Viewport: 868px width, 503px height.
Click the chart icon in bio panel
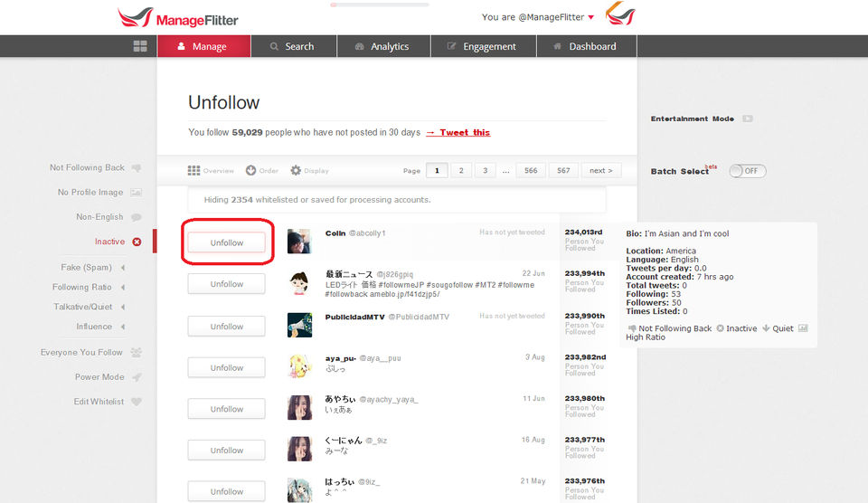tap(803, 328)
